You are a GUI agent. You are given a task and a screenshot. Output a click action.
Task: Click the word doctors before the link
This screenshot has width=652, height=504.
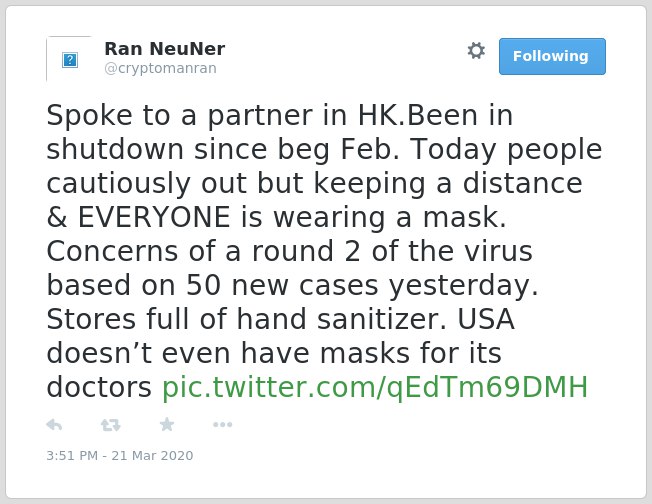pos(99,388)
